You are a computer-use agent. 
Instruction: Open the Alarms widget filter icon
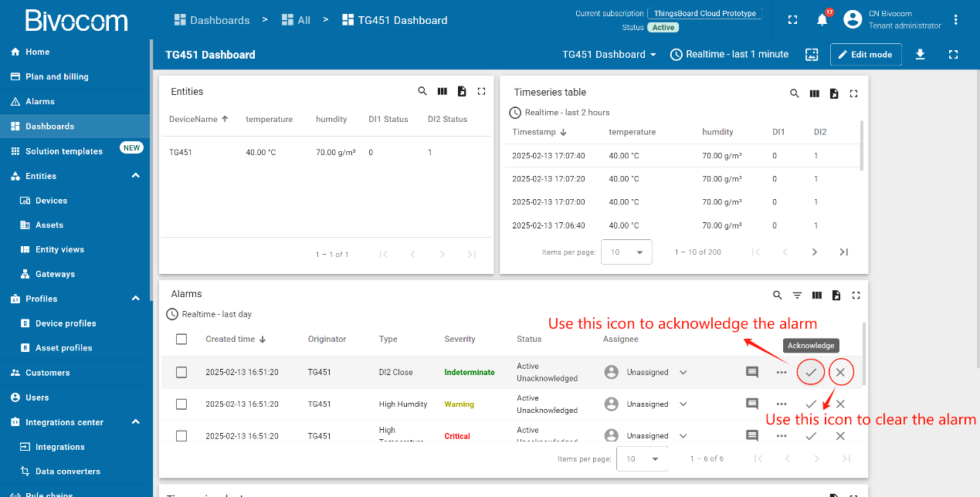point(797,295)
